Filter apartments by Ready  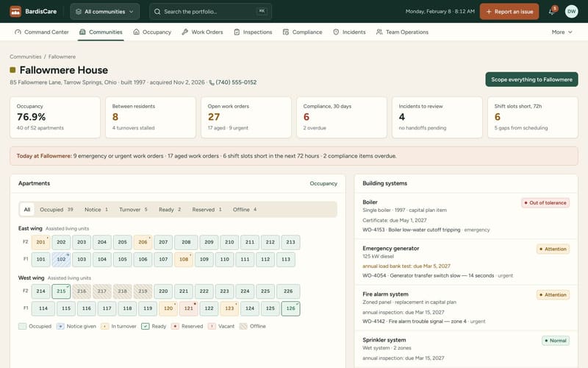point(170,210)
